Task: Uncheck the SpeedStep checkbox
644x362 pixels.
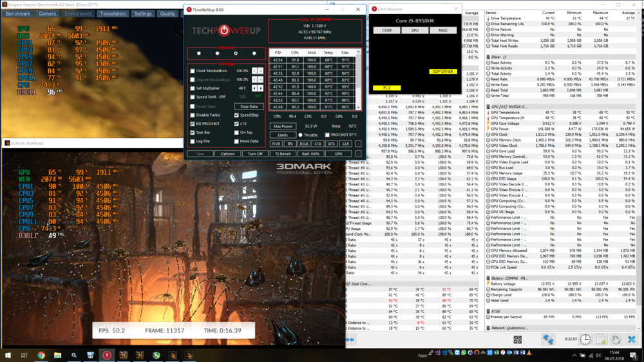Action: (x=236, y=115)
